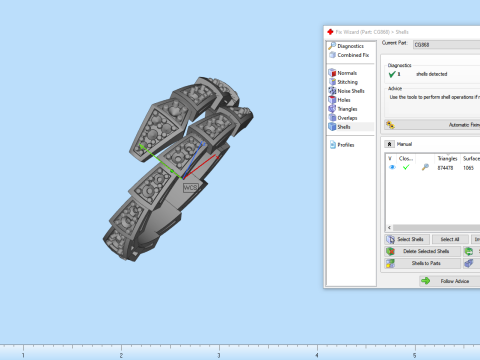Open the Diagnostics page in Fix Wizard
Screen dimensions: 480x360
click(x=350, y=46)
